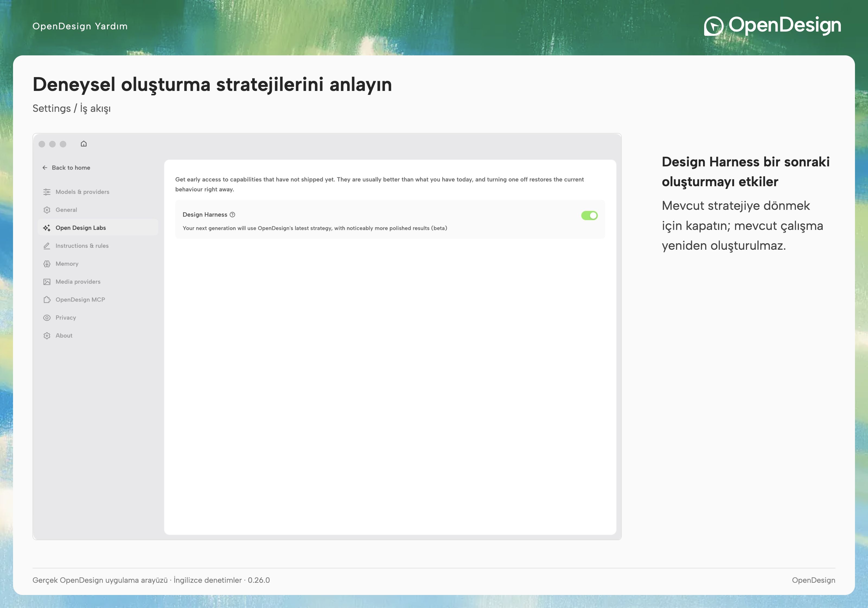Click the 'Design Harness bir sonraki' side heading
Image resolution: width=868 pixels, height=608 pixels.
pyautogui.click(x=745, y=171)
